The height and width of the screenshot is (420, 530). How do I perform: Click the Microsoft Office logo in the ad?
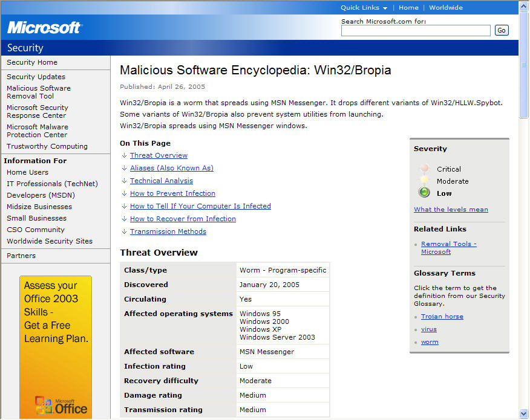[x=61, y=405]
